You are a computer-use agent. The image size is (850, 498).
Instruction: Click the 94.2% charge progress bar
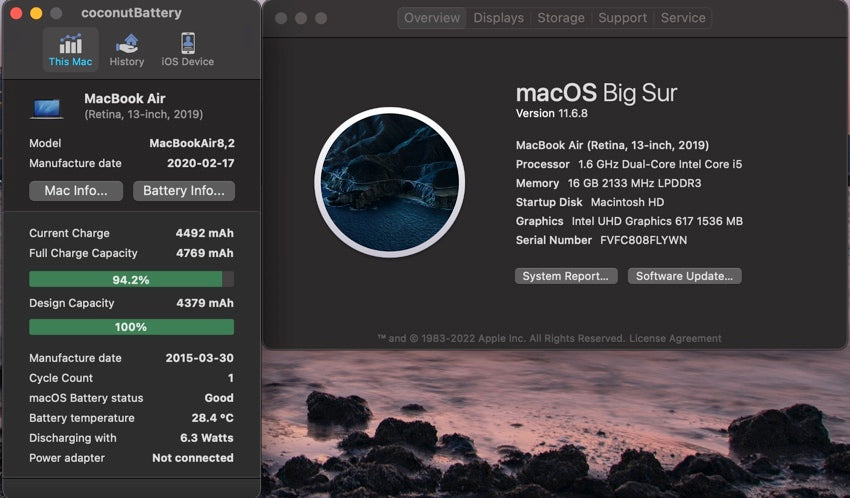(x=132, y=280)
